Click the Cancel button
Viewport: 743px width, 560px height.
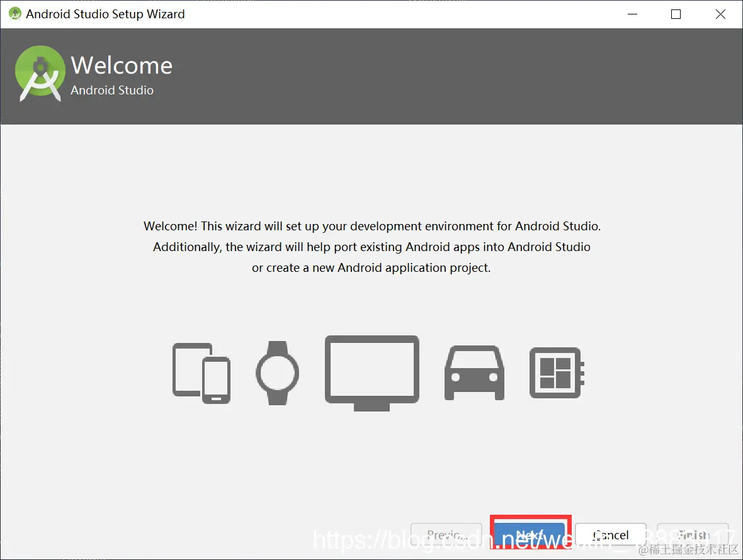click(x=611, y=535)
